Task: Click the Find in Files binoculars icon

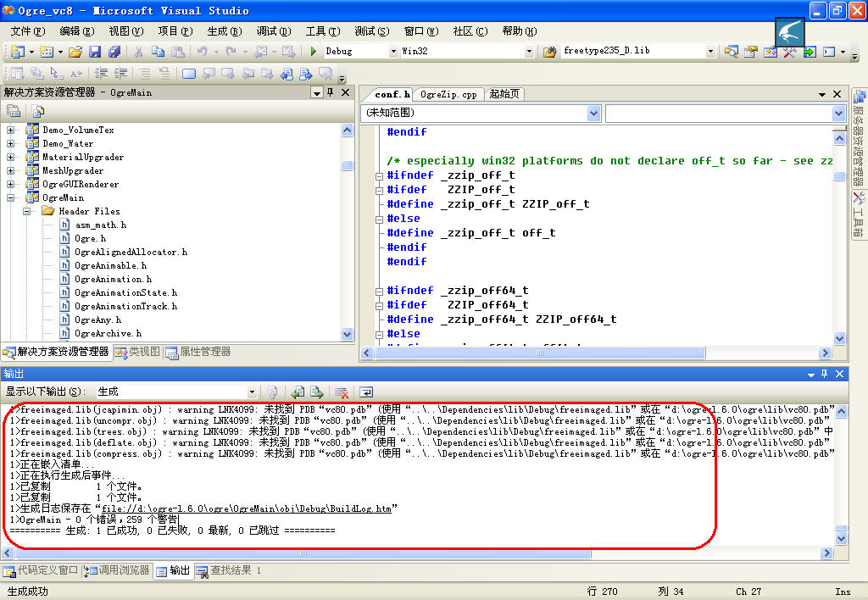Action: [x=549, y=52]
